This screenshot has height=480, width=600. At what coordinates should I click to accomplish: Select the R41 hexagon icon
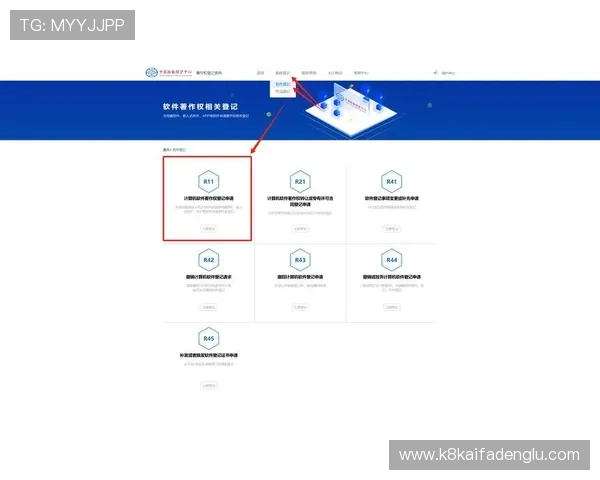pos(392,181)
